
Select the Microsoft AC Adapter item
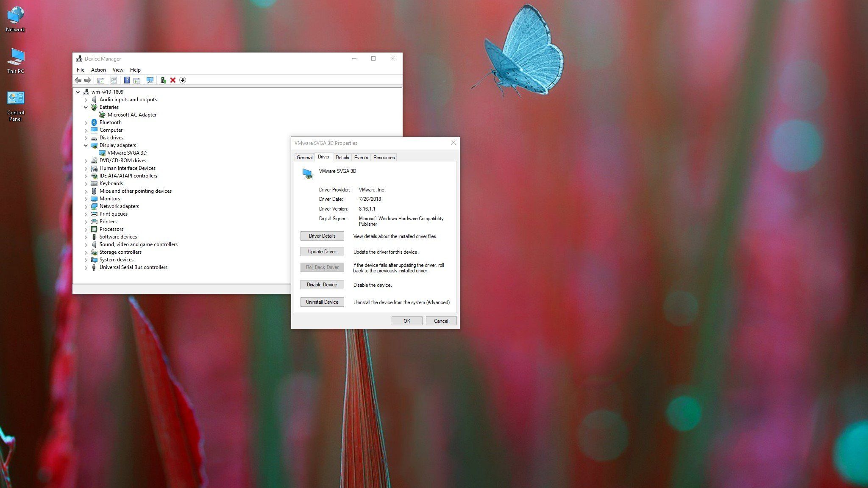(132, 115)
